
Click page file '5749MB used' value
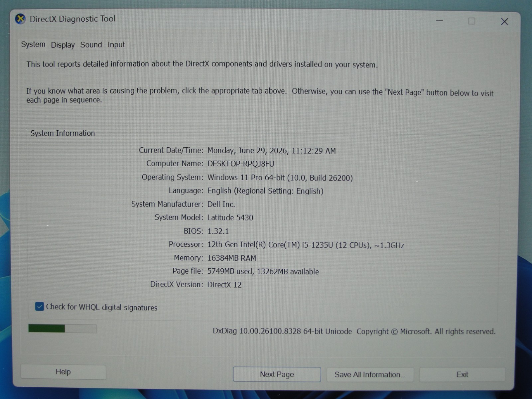click(x=230, y=271)
